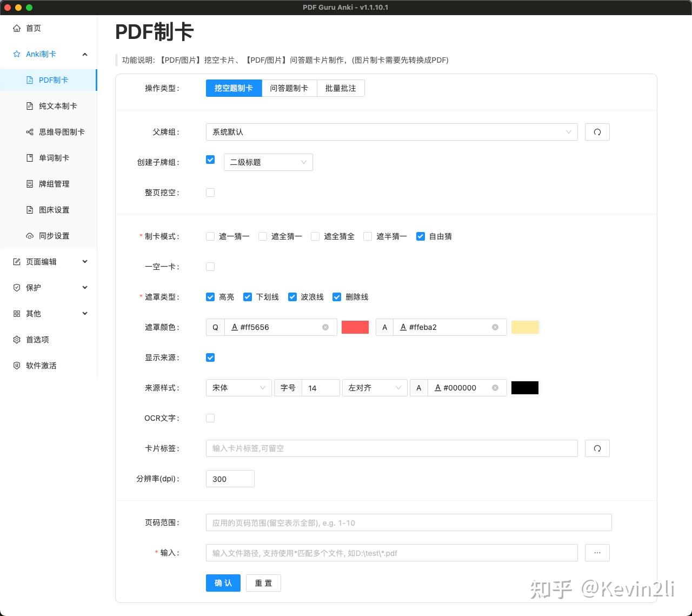Check the 遮半猜一 mode option
692x616 pixels.
coord(368,236)
